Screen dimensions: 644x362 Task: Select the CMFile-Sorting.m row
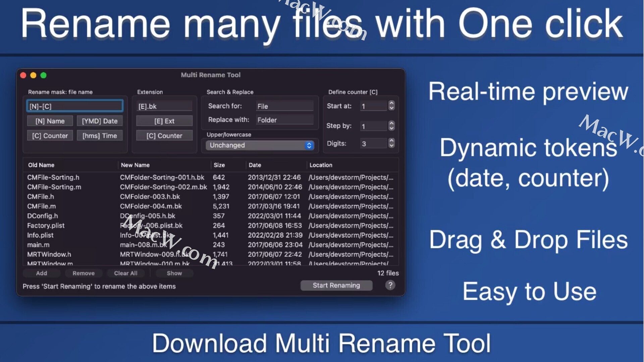click(x=211, y=187)
